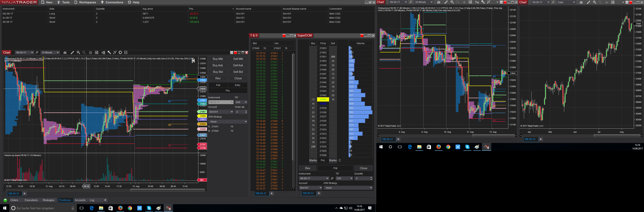The width and height of the screenshot is (644, 212).
Task: Search instrument magnifier in SuperDOM order panel
Action: click(332, 178)
